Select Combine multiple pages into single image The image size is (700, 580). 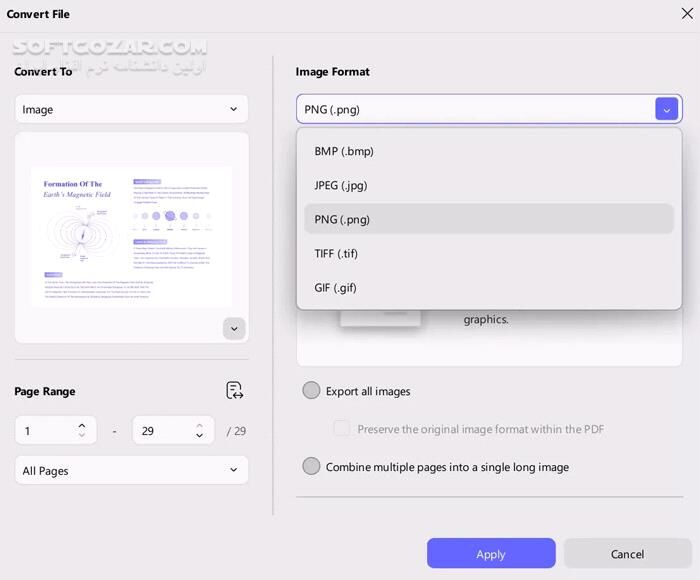(312, 466)
